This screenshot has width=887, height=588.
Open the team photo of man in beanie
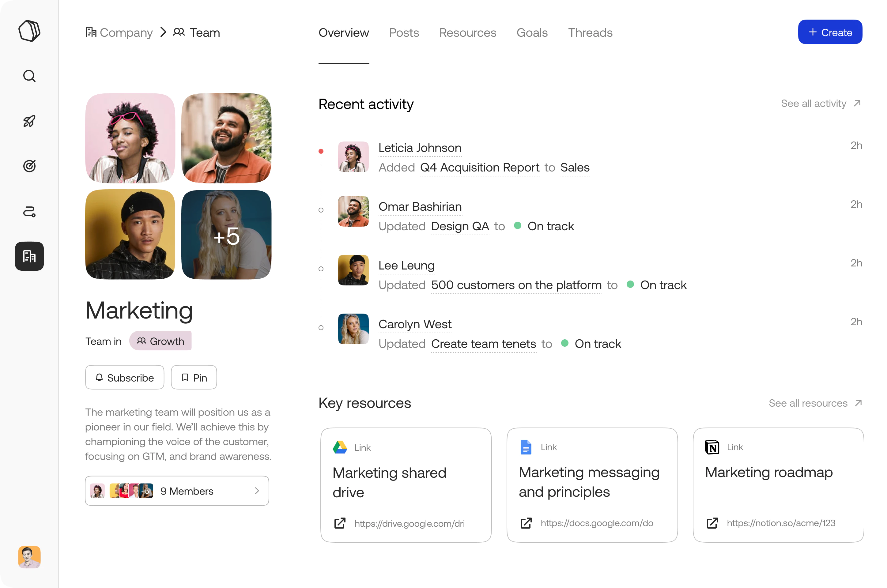(x=130, y=234)
